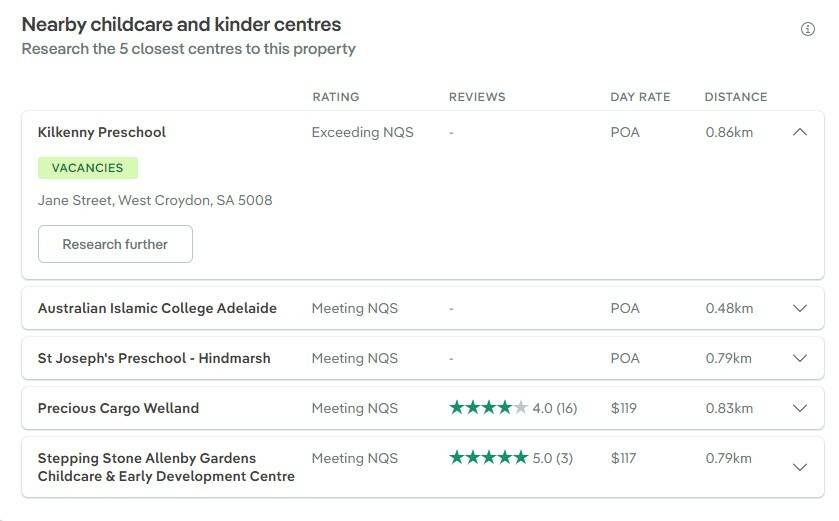Expand Australian Islamic College Adelaide details
Viewport: 839px width, 521px height.
(x=799, y=308)
